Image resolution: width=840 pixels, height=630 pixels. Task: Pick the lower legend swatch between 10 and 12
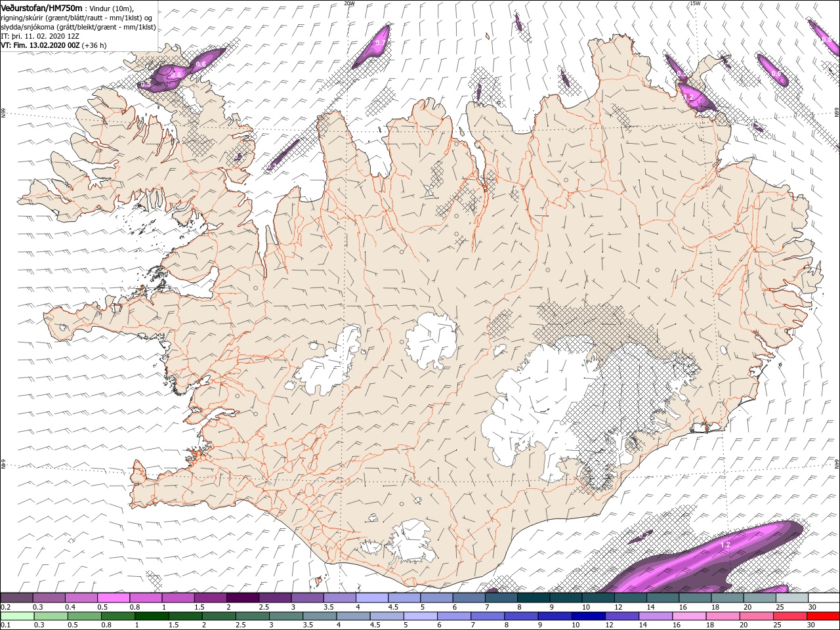(x=589, y=616)
